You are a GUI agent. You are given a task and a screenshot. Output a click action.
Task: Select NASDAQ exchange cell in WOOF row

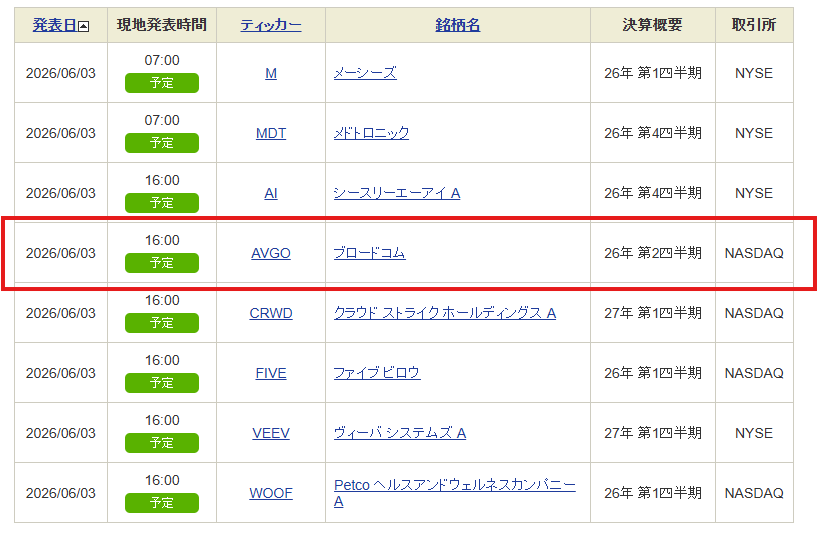pyautogui.click(x=754, y=492)
